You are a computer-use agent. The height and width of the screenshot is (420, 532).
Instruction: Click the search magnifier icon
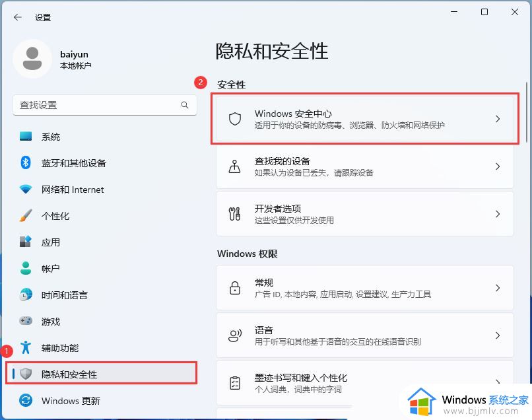click(x=185, y=105)
